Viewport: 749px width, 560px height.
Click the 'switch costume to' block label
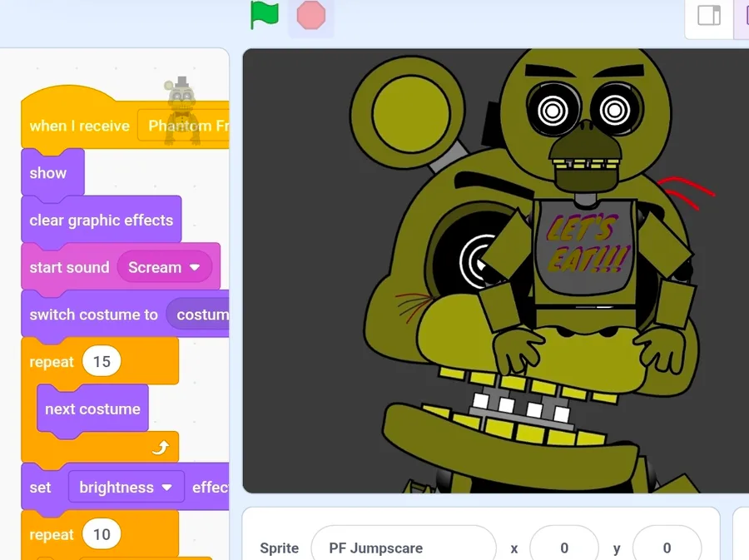coord(93,315)
